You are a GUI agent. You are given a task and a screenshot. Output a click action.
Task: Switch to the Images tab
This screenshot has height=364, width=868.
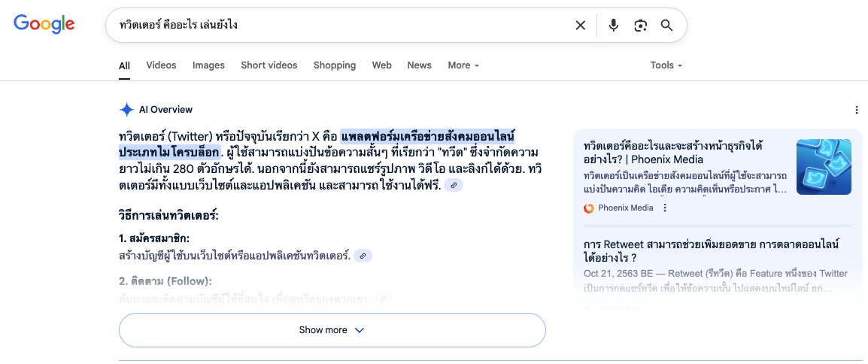(208, 65)
